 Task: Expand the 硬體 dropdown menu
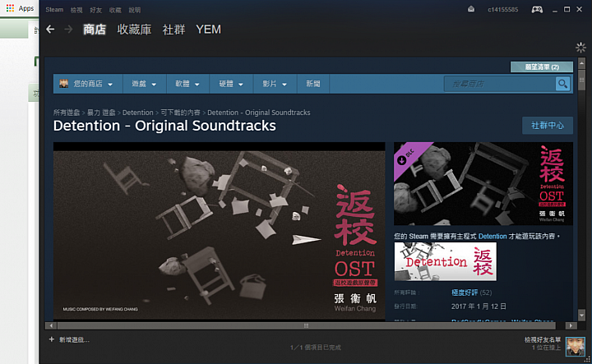point(231,84)
